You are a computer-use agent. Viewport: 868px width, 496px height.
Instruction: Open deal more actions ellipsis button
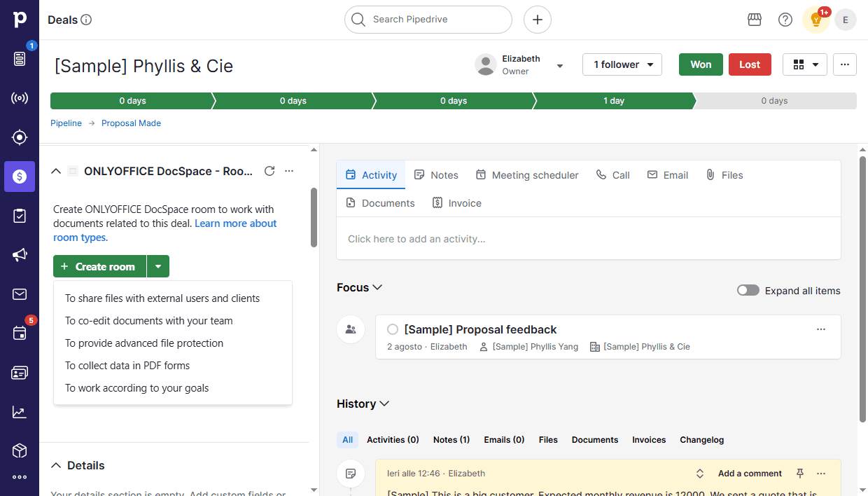click(845, 64)
